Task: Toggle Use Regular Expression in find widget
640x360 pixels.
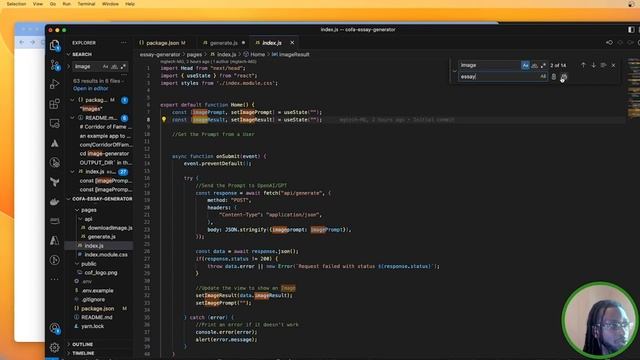Action: [543, 65]
